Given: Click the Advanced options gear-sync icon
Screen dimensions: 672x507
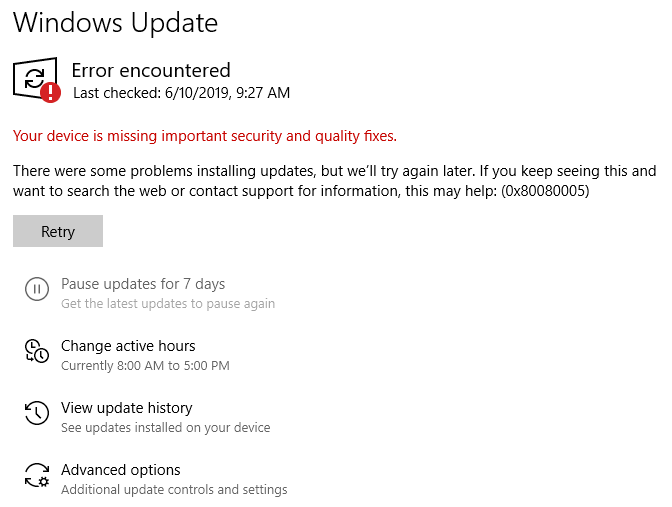Looking at the screenshot, I should click(x=36, y=475).
